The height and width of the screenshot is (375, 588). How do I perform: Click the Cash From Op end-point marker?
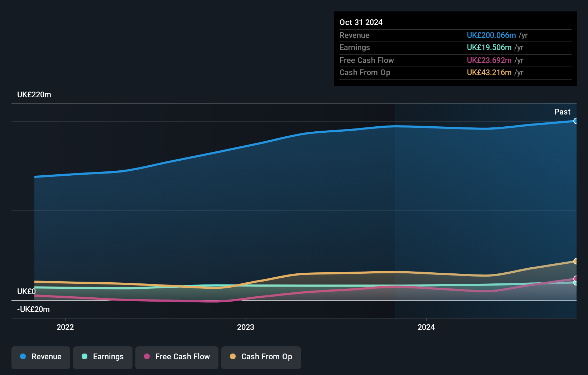(x=575, y=261)
